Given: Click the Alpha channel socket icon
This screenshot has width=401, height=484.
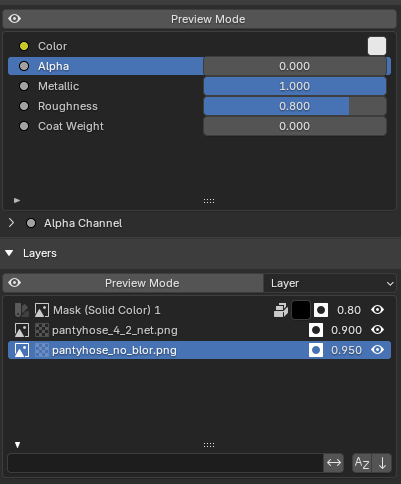Looking at the screenshot, I should point(24,66).
